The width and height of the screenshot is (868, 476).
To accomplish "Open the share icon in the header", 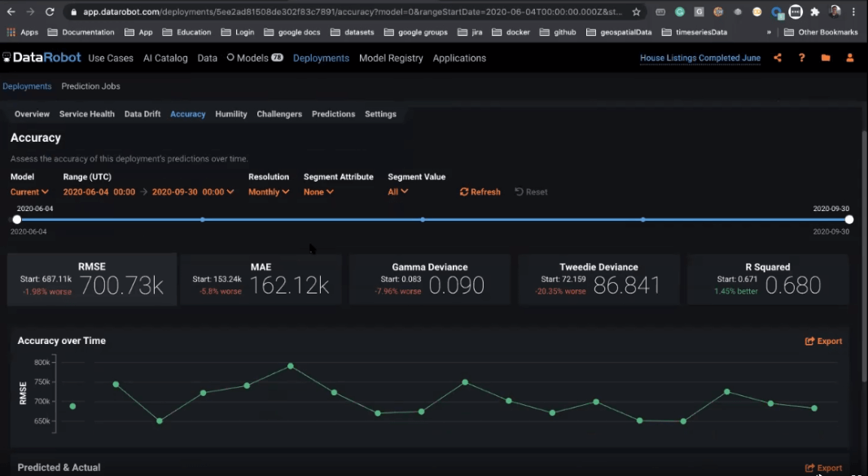I will tap(777, 58).
